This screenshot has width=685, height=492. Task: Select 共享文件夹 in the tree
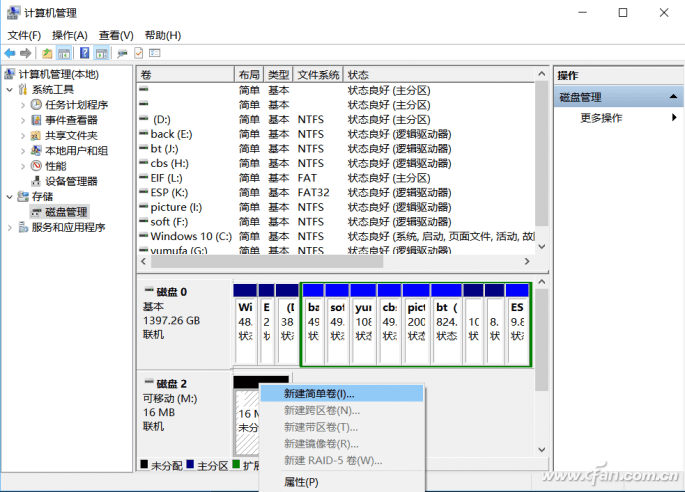click(x=71, y=135)
